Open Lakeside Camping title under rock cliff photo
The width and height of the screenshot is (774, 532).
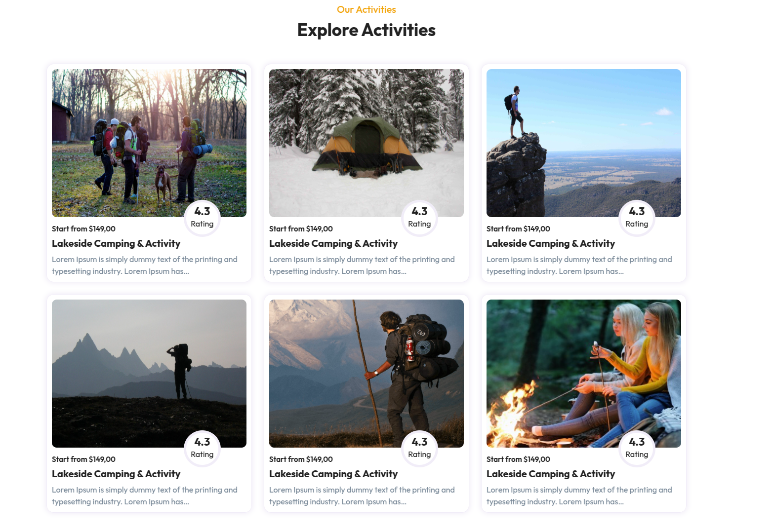point(551,243)
